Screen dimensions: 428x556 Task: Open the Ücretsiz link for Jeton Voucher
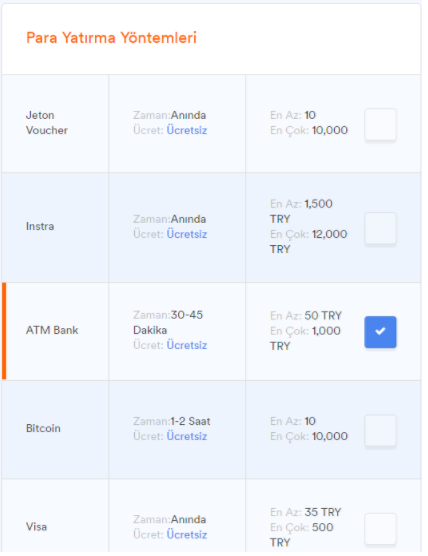(187, 130)
